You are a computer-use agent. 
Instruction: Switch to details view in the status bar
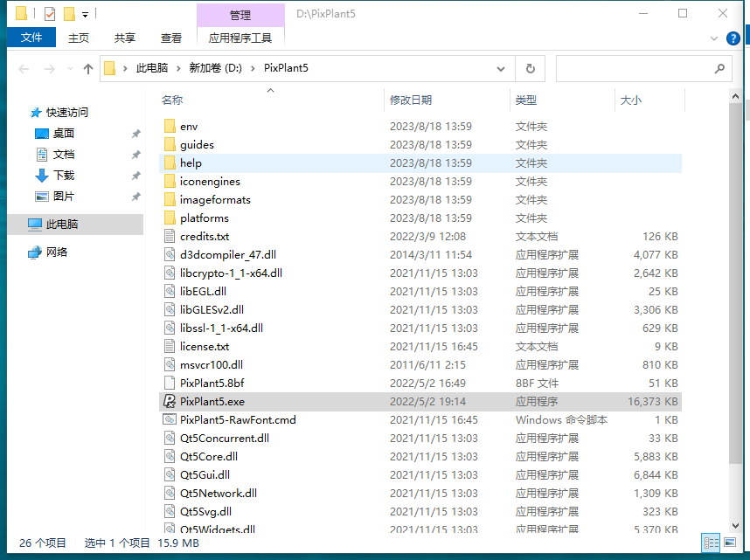711,543
